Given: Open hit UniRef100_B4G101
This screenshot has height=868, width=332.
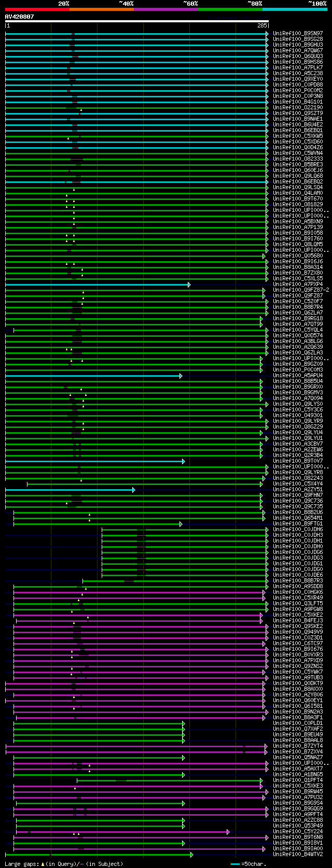Looking at the screenshot, I should click(298, 102).
